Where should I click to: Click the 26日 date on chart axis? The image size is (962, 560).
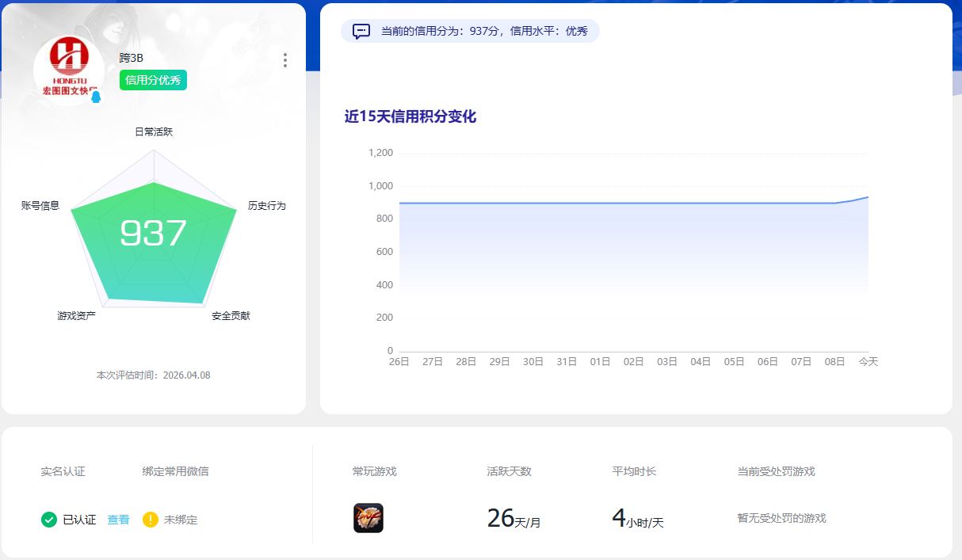pos(399,361)
